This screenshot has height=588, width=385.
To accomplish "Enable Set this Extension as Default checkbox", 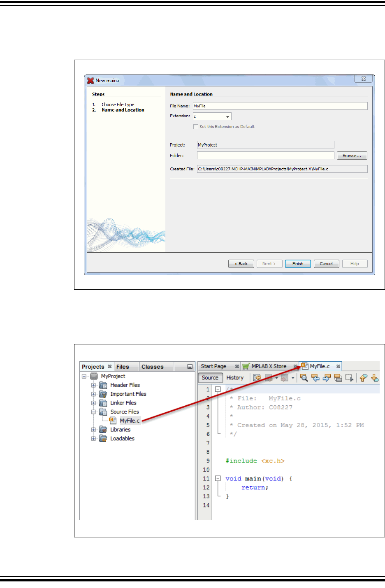I will click(x=196, y=127).
